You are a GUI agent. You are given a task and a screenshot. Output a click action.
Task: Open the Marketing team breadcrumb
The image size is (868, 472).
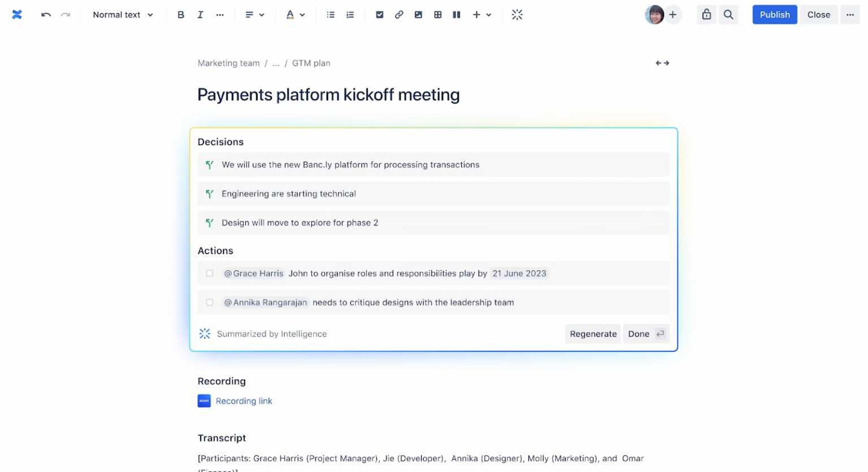pos(228,63)
